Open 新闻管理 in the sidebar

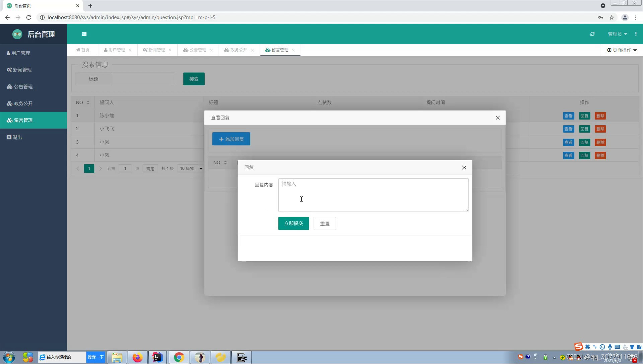tap(33, 70)
